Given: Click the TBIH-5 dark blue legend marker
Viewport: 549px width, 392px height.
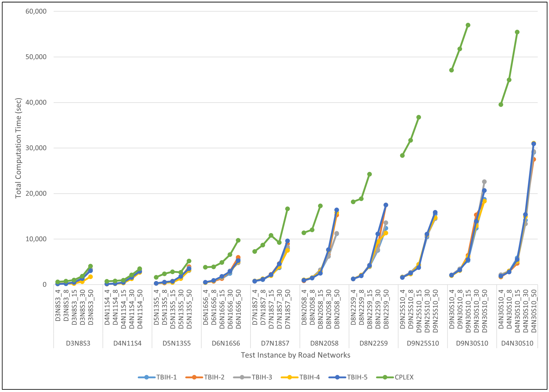Looking at the screenshot, I should (x=337, y=377).
